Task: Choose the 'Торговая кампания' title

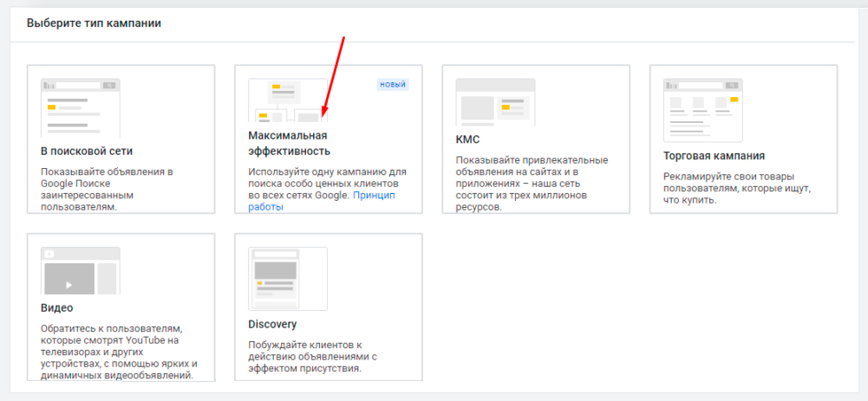Action: click(715, 155)
